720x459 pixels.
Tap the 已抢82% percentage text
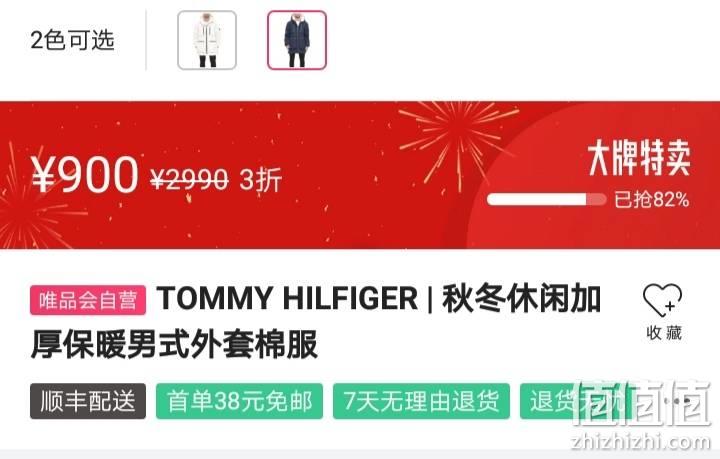coord(652,200)
